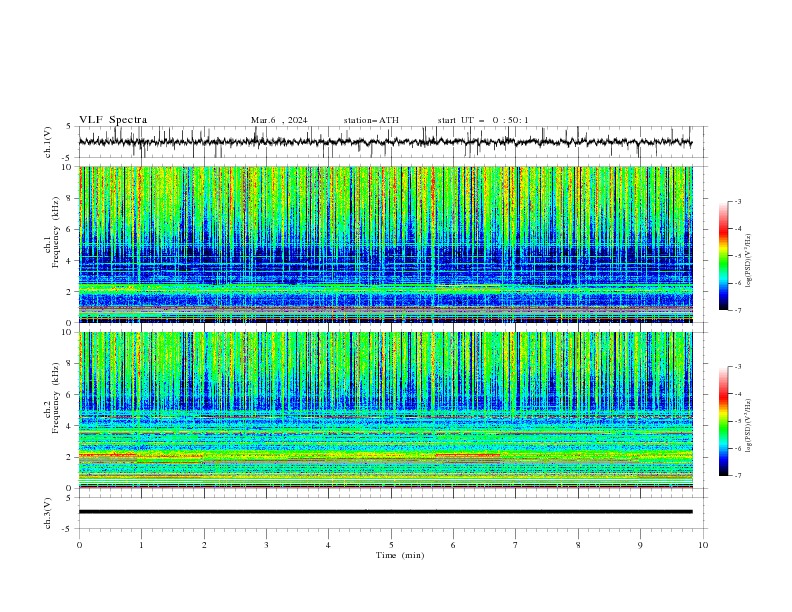Click the 'start UT = 0 :50: 1' text
Image resolution: width=792 pixels, height=612 pixels.
pyautogui.click(x=483, y=120)
